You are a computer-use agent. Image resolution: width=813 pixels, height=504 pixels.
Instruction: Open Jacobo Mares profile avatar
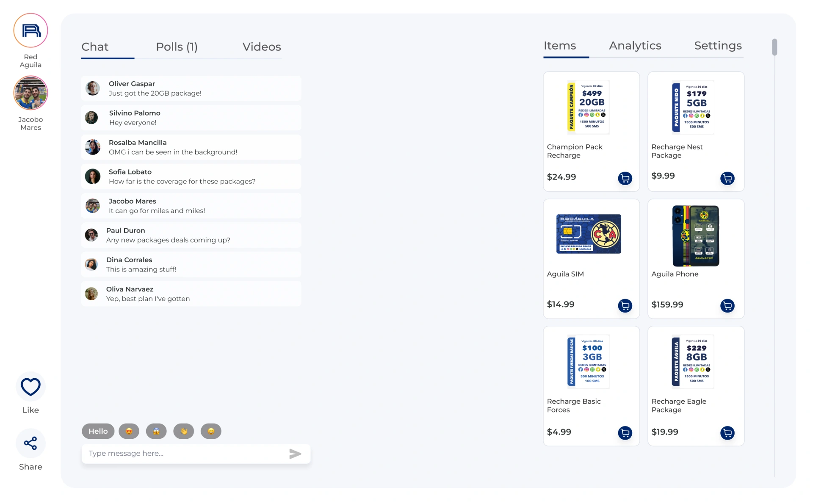click(x=30, y=93)
